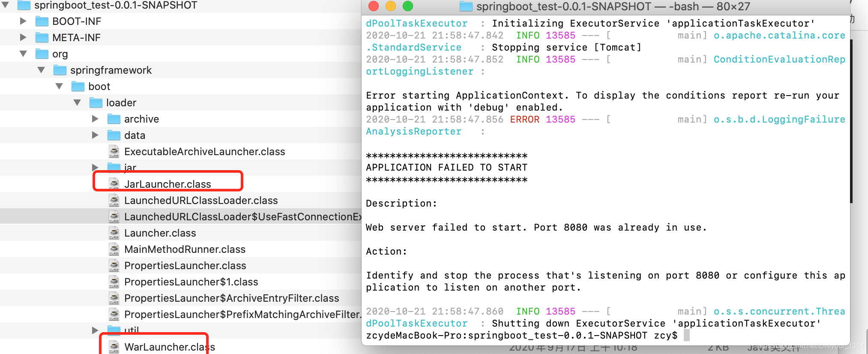Click the Launcher.class file icon
The image size is (868, 354).
[114, 233]
